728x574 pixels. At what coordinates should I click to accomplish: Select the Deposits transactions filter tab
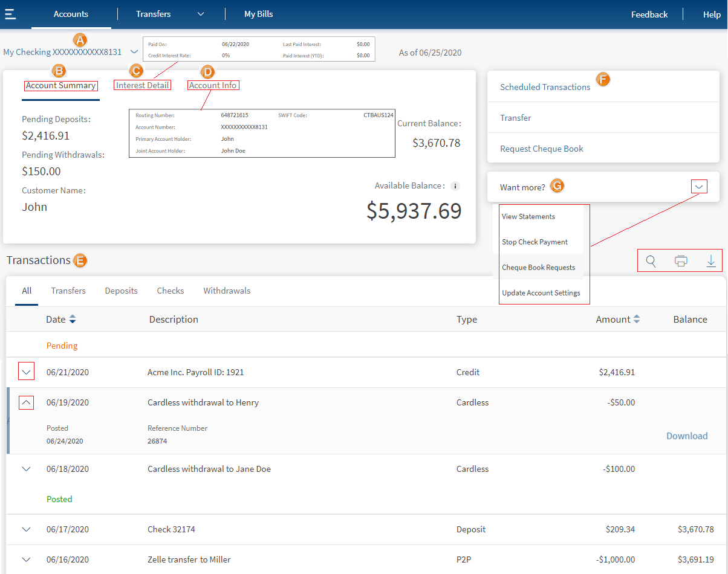(x=121, y=291)
